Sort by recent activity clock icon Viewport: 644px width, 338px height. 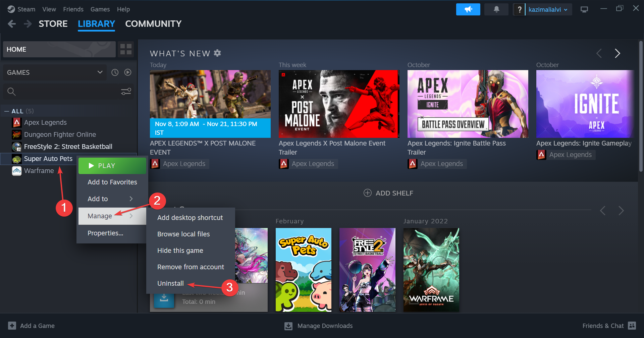[x=115, y=72]
